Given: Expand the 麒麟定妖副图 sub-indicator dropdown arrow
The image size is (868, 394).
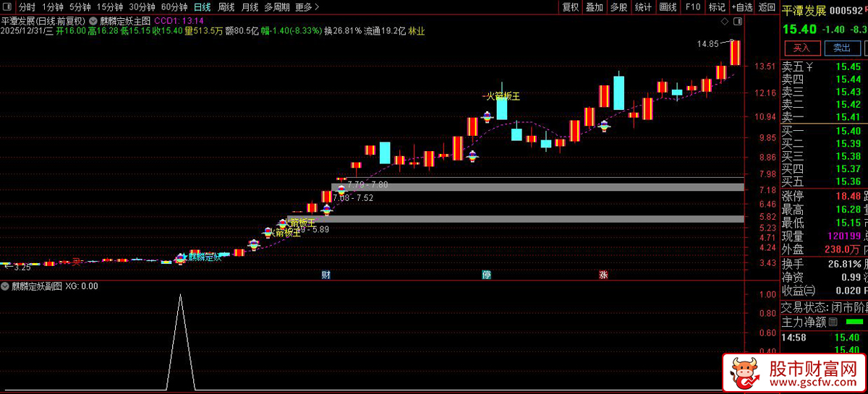Looking at the screenshot, I should 6,286.
